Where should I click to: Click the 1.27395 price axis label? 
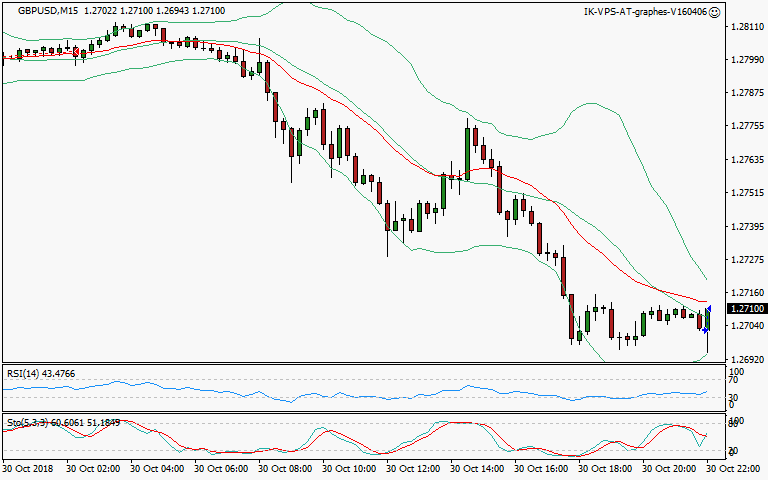[x=743, y=227]
